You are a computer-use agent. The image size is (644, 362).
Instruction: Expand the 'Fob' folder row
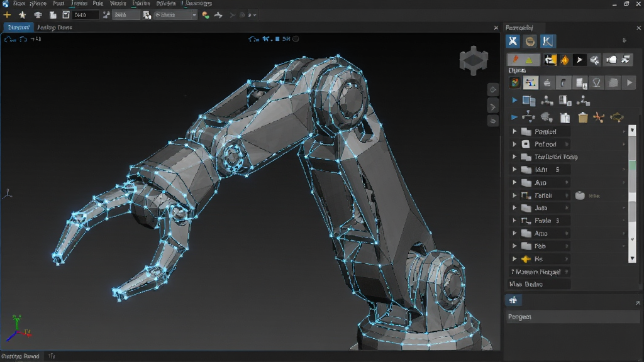[514, 246]
